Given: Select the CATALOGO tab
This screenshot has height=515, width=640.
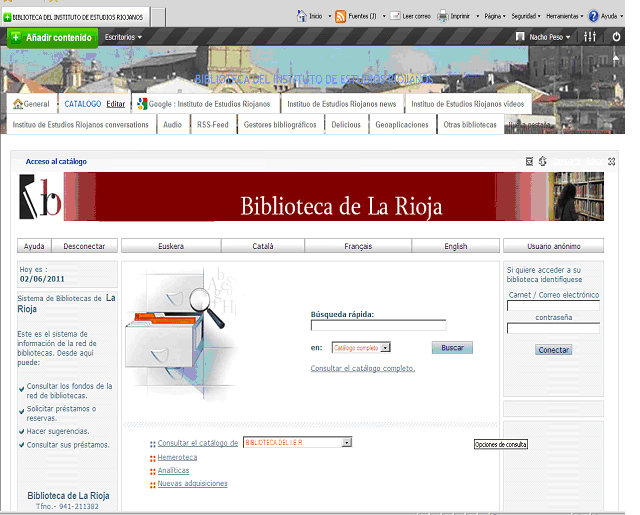Looking at the screenshot, I should tap(83, 104).
